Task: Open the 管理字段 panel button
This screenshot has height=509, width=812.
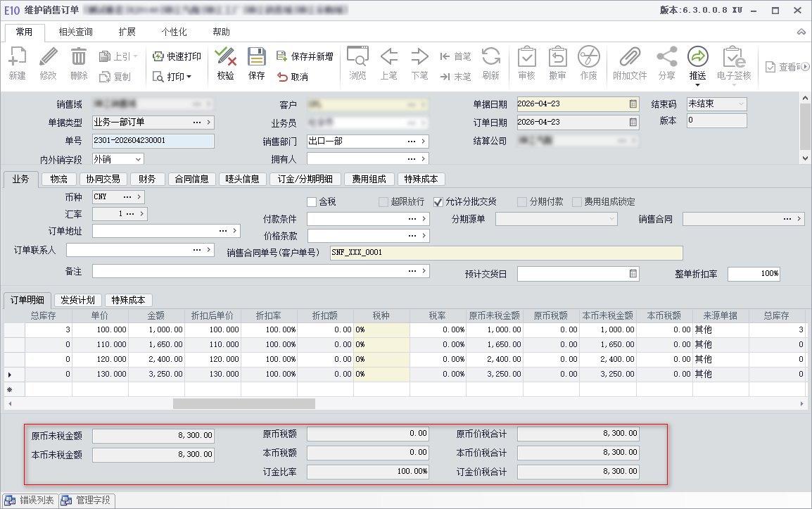Action: [x=87, y=500]
